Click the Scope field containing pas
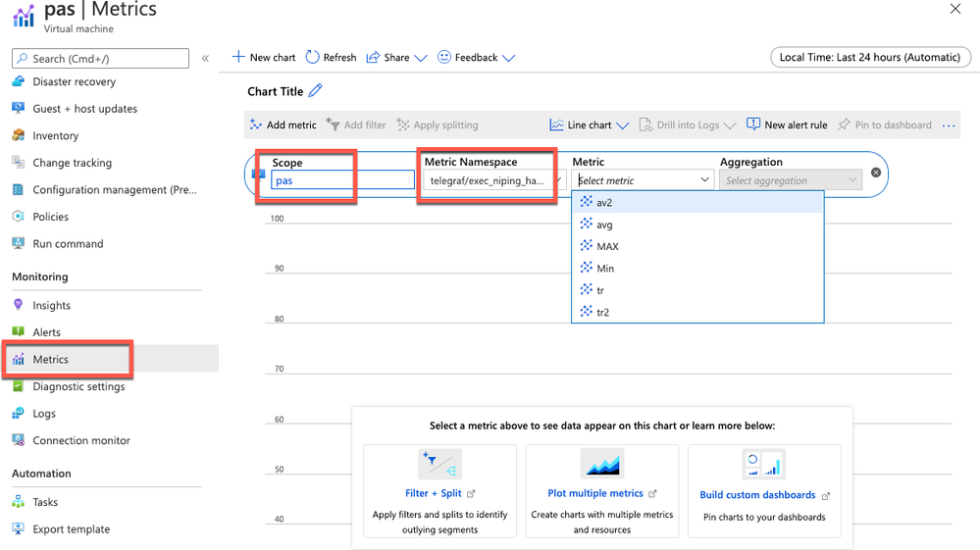Screen dimensions: 980x550 click(342, 180)
